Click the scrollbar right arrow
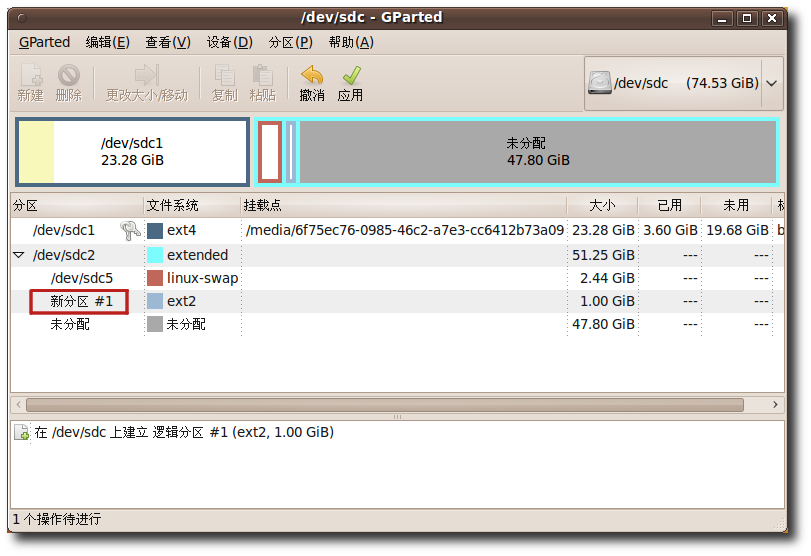This screenshot has height=556, width=811. 775,404
